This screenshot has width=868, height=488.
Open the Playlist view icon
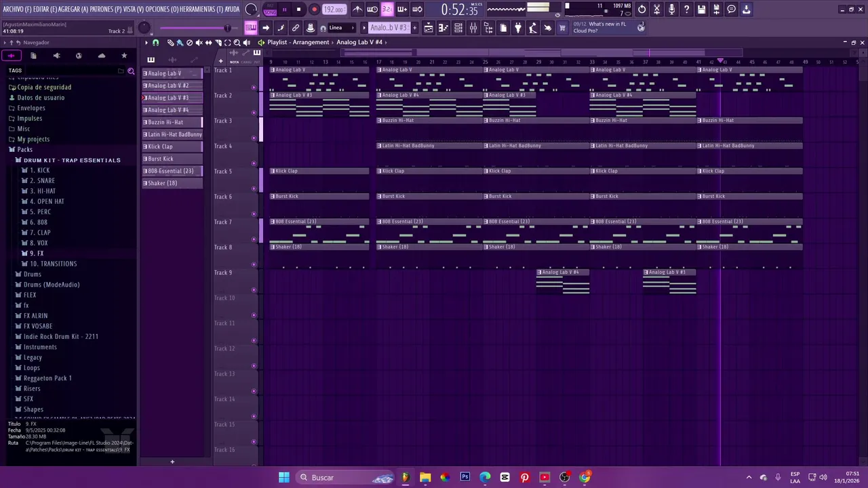point(428,28)
